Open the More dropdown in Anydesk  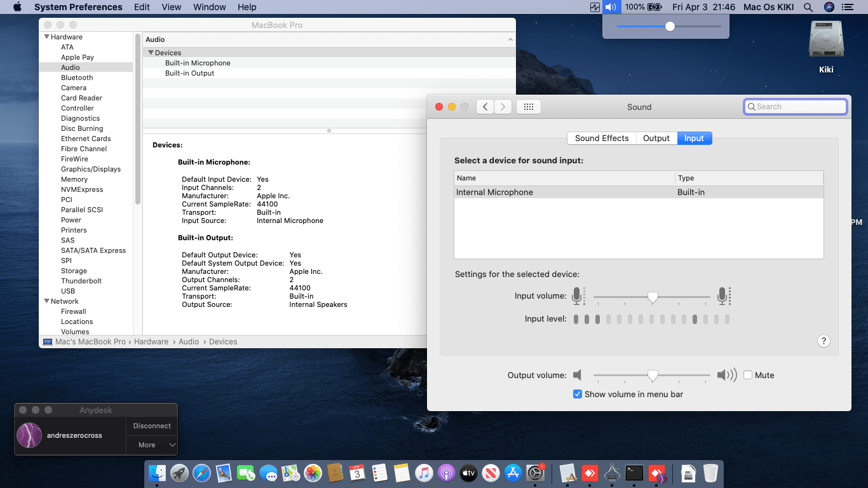click(x=152, y=445)
